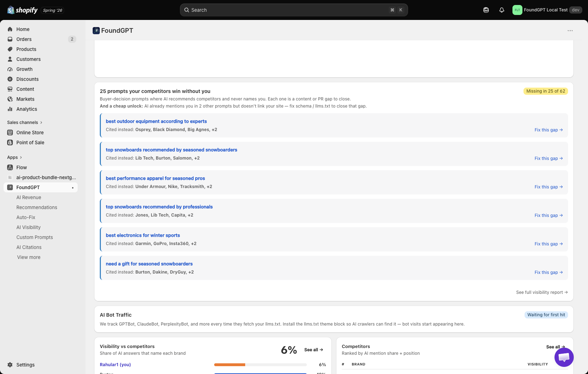Viewport: 588px width, 374px height.
Task: Open AI Citations page
Action: 29,247
